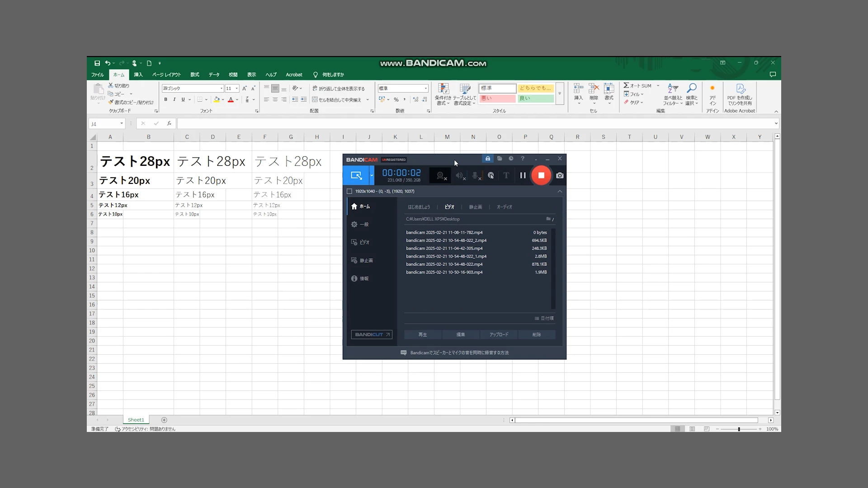868x488 pixels.
Task: Open Bandicam scheduled recording clock icon
Action: pyautogui.click(x=511, y=159)
